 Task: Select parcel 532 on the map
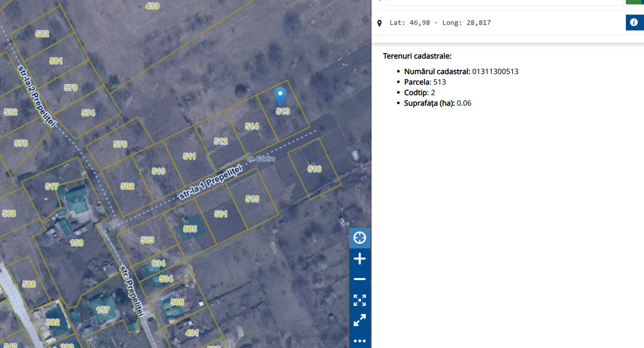tap(11, 112)
